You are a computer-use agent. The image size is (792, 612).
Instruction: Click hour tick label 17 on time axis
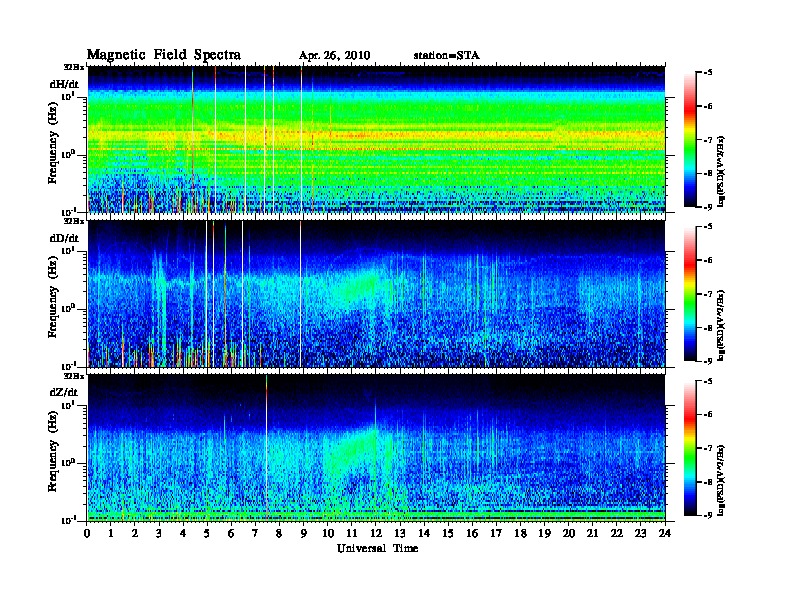pos(497,534)
